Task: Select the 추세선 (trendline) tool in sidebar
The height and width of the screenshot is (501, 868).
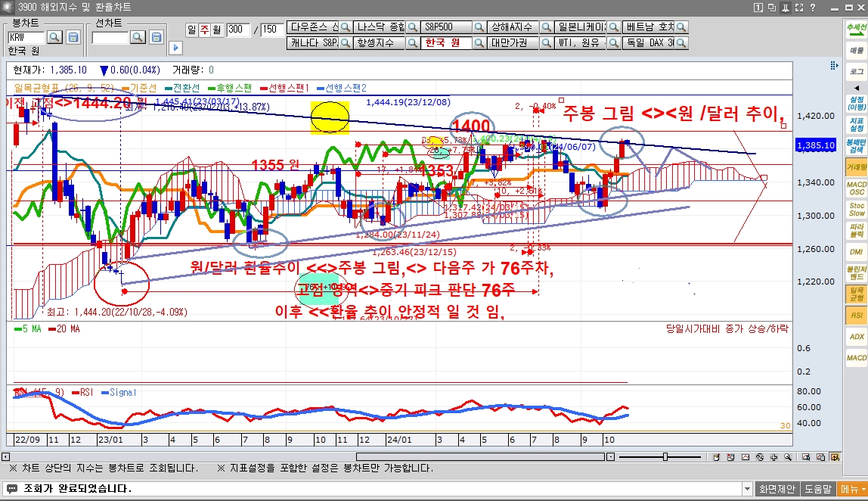Action: (x=857, y=29)
